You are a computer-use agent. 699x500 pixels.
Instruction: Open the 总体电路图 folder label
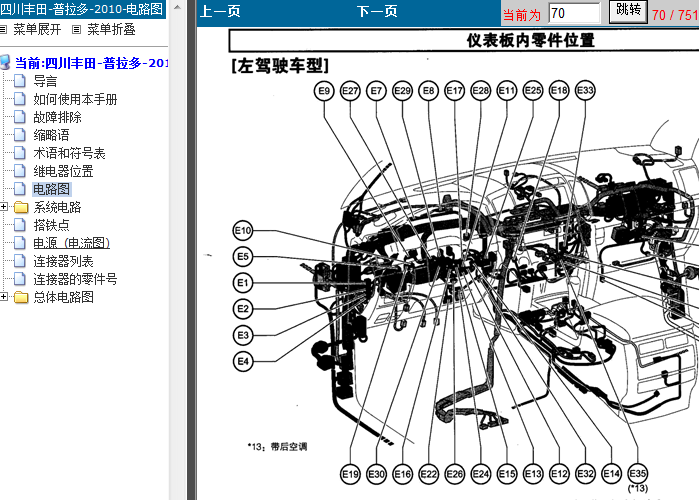tap(63, 297)
